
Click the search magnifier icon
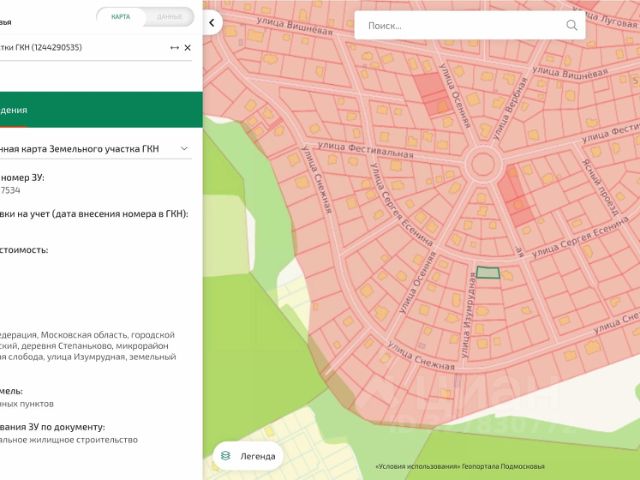point(572,26)
